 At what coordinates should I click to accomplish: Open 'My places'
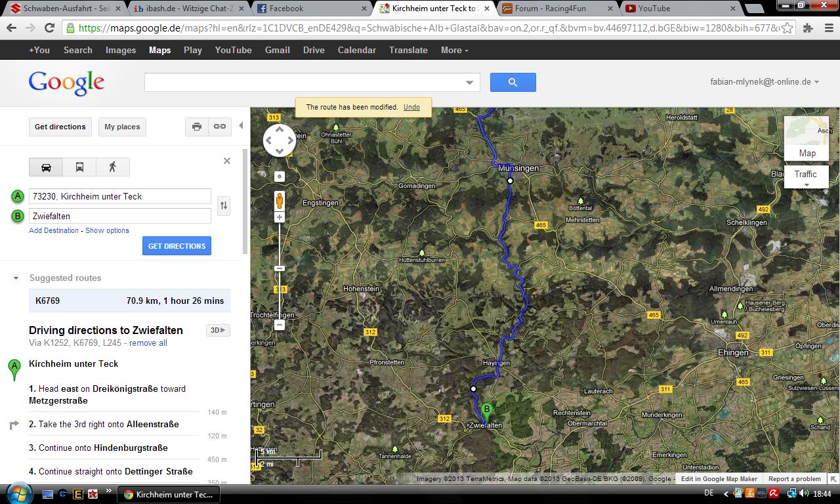pos(122,127)
